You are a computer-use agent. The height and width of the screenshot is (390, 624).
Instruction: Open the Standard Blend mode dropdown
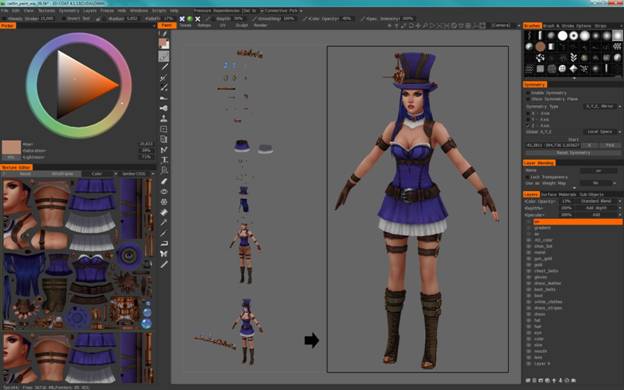click(600, 201)
